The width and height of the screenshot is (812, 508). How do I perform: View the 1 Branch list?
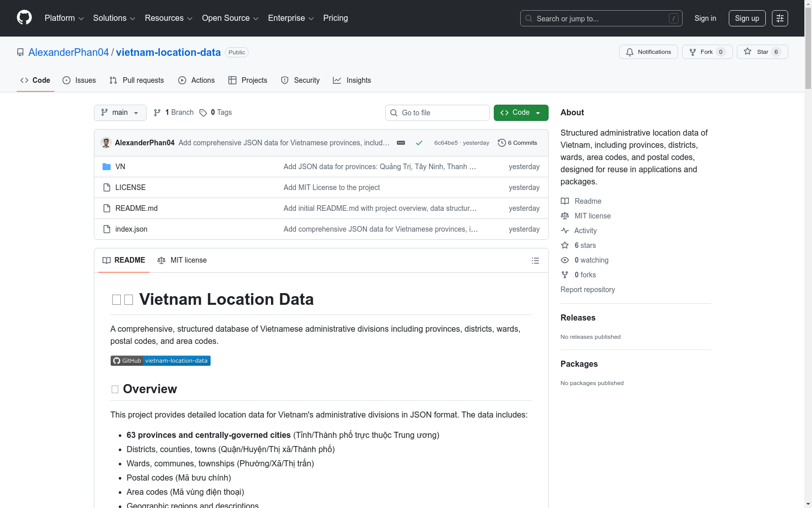pyautogui.click(x=174, y=113)
